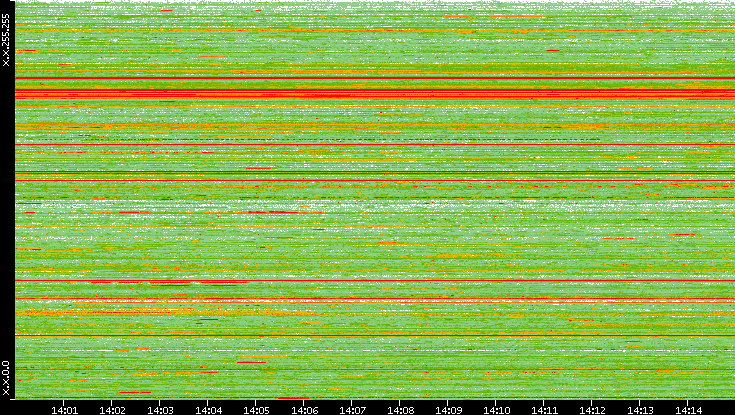The height and width of the screenshot is (415, 735).
Task: Click the x.x.0.0 address axis label
Action: [6, 378]
